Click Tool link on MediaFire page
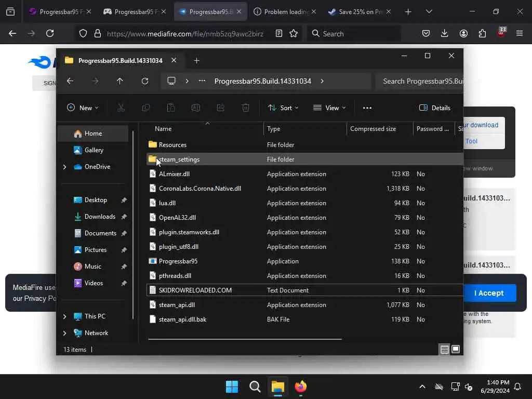This screenshot has width=532, height=399. tap(471, 141)
